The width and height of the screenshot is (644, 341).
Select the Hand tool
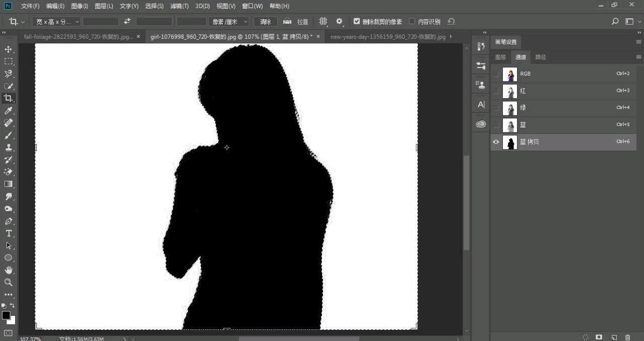tap(8, 269)
